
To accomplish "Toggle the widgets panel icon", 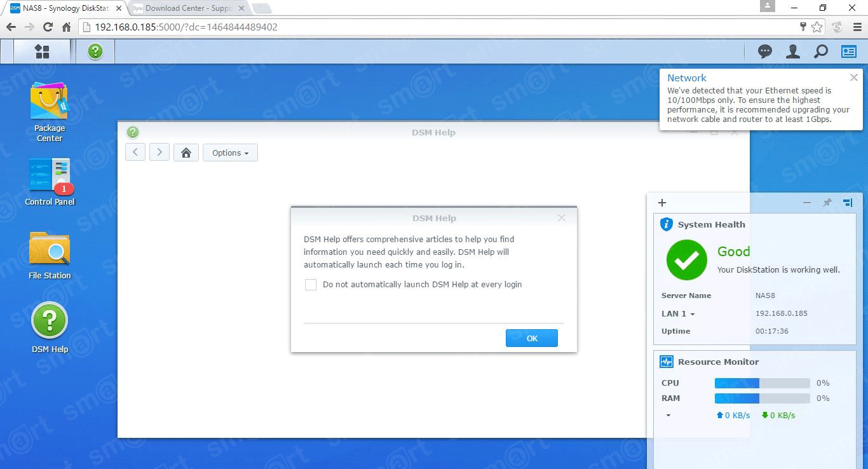I will click(x=849, y=51).
